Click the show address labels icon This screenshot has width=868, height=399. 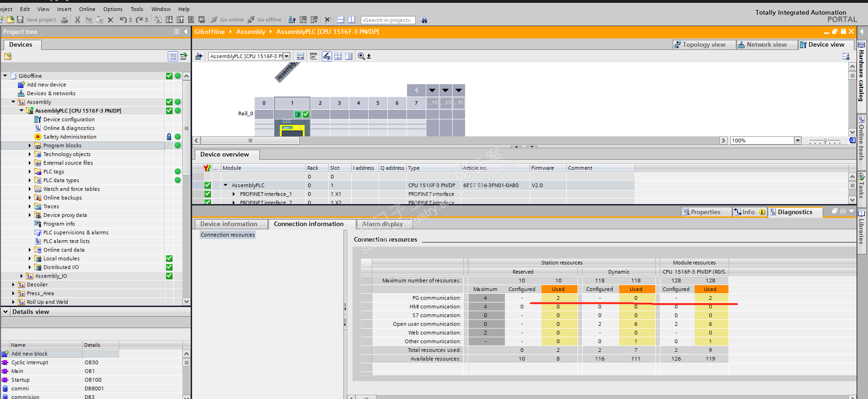tap(300, 56)
